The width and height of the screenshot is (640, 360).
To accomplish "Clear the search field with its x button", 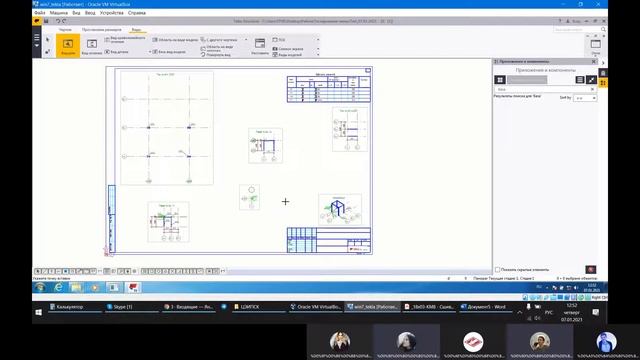I will coord(593,89).
